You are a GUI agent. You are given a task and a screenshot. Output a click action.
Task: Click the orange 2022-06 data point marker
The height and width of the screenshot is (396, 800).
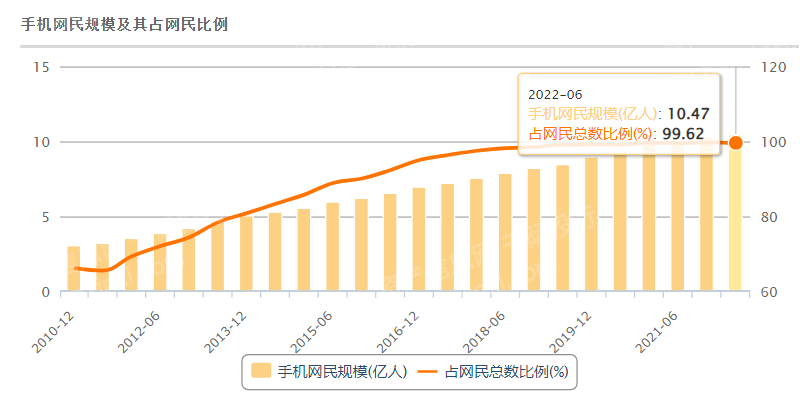tap(735, 143)
